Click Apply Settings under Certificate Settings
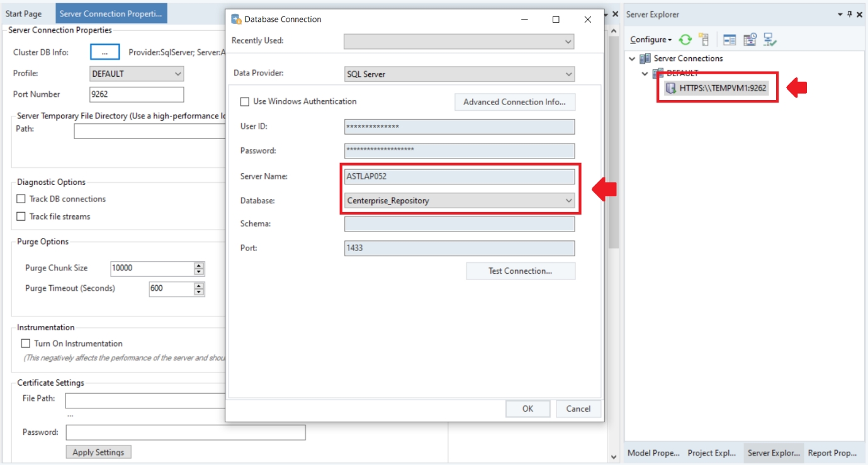 pos(99,452)
